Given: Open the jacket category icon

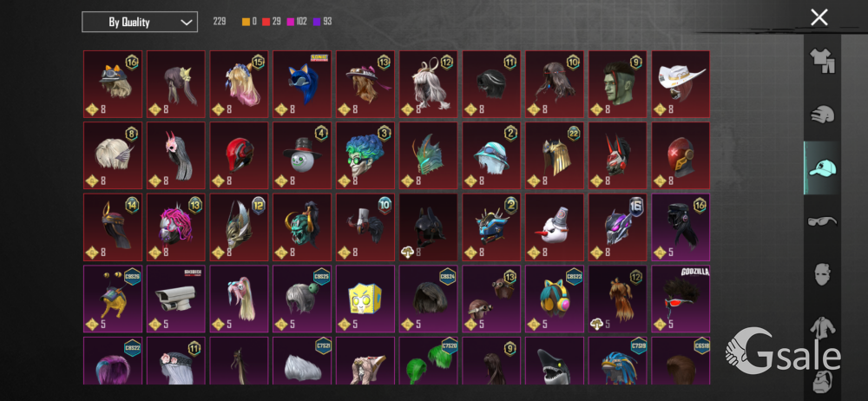Looking at the screenshot, I should pos(822,327).
